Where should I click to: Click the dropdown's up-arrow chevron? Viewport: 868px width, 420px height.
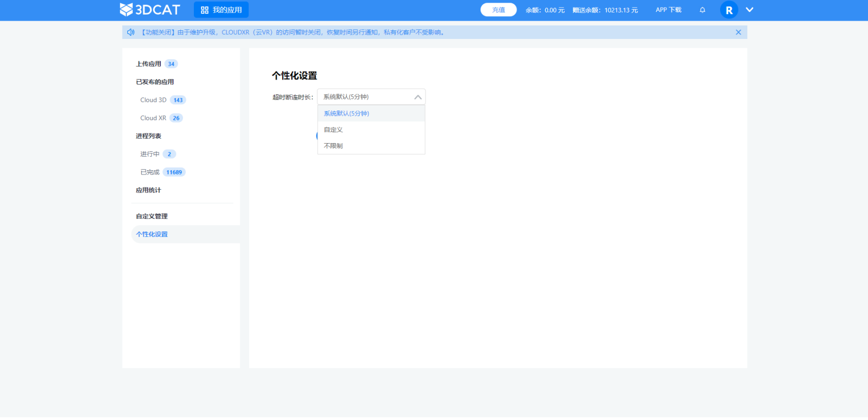point(417,97)
